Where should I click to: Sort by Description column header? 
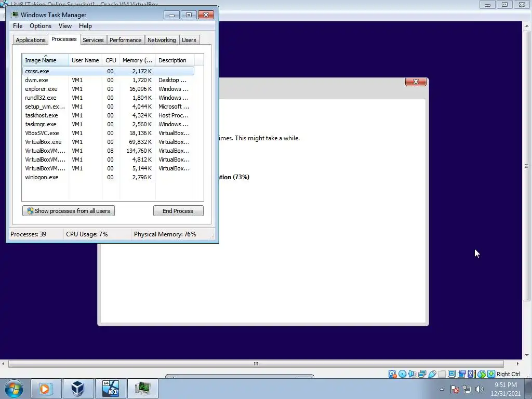tap(175, 60)
